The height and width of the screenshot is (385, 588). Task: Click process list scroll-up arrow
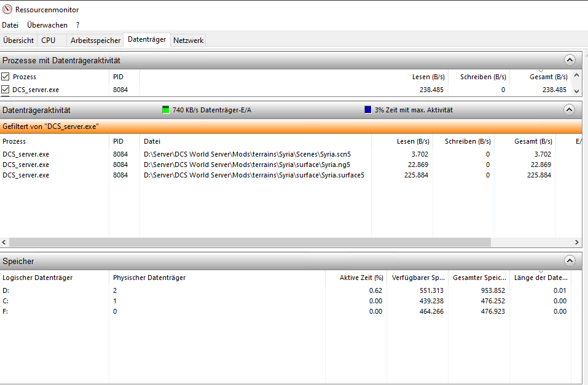(x=576, y=76)
